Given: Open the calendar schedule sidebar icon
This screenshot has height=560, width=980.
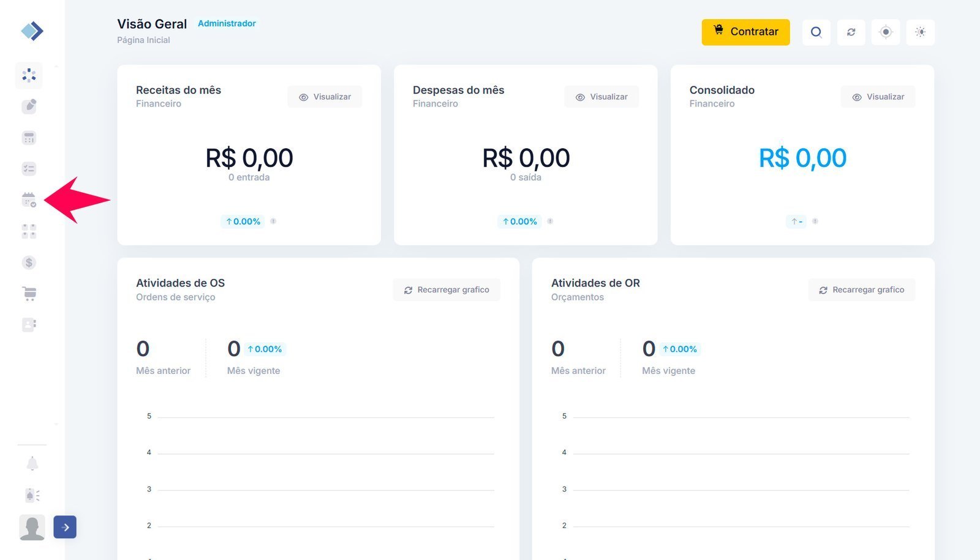Looking at the screenshot, I should pos(29,200).
